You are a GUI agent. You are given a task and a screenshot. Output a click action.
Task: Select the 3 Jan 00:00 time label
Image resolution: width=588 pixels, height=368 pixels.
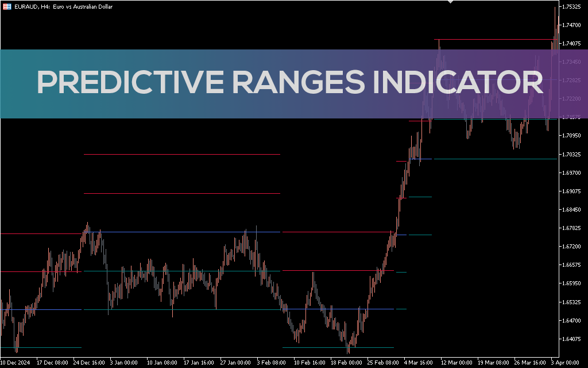click(124, 363)
